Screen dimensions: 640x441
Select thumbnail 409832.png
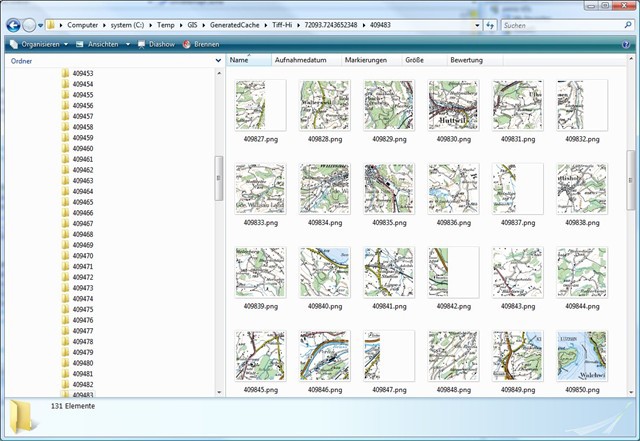(582, 105)
